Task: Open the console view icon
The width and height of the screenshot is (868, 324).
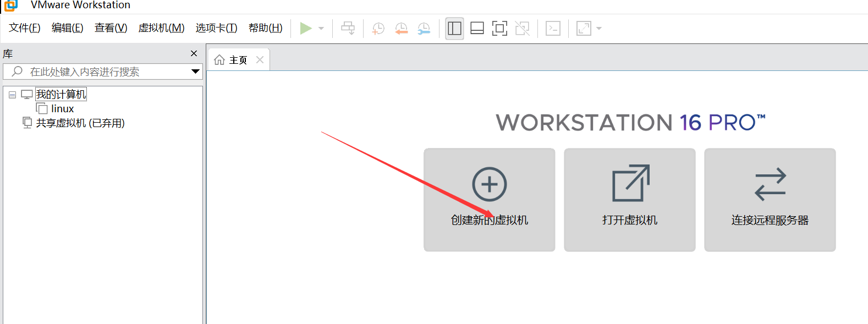Action: (553, 28)
